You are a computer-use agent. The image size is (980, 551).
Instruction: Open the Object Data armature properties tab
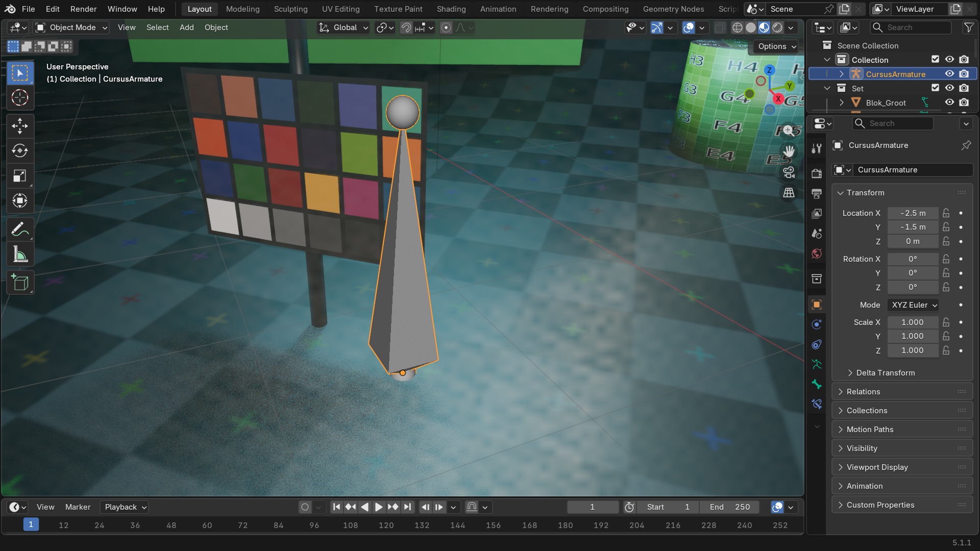click(x=817, y=364)
